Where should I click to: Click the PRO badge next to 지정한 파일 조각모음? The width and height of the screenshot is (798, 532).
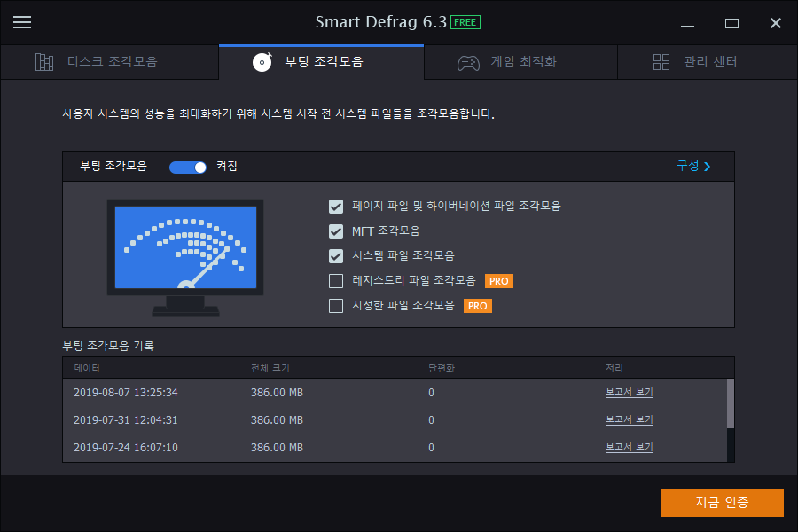(477, 306)
